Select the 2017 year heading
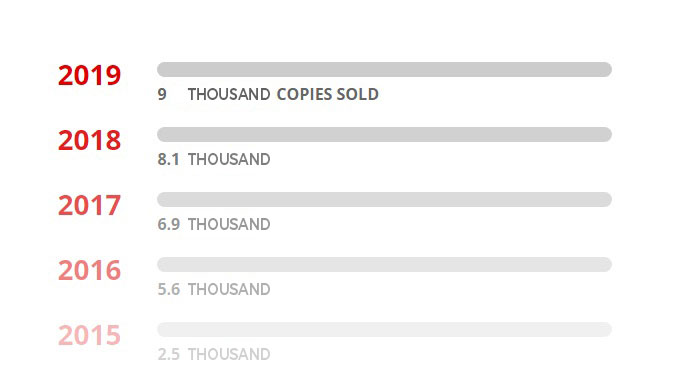 89,205
